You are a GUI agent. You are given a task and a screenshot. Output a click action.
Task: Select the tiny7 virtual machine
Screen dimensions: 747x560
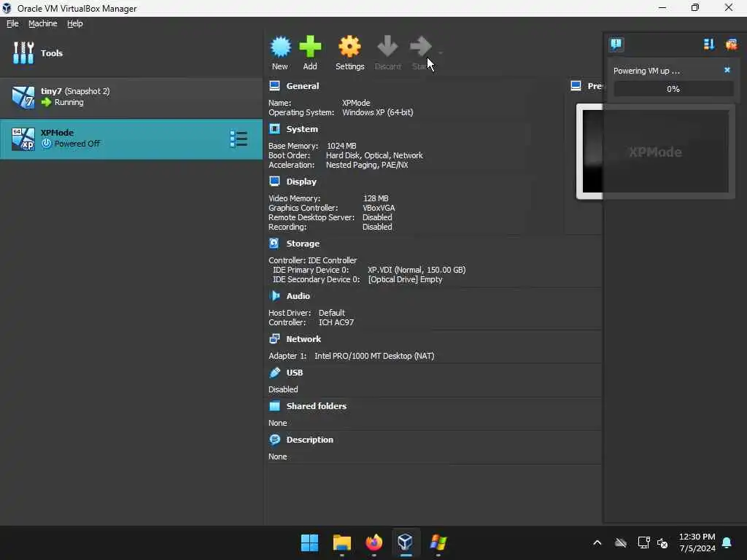click(131, 97)
